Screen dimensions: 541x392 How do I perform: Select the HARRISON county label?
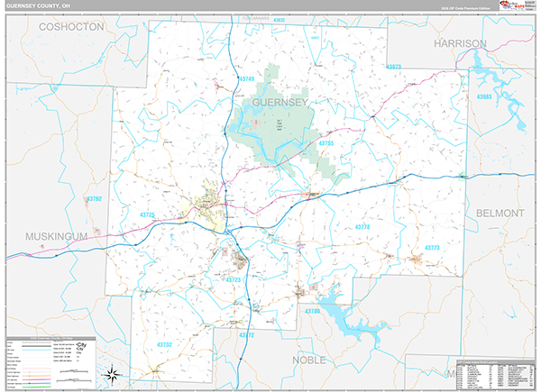pos(460,43)
